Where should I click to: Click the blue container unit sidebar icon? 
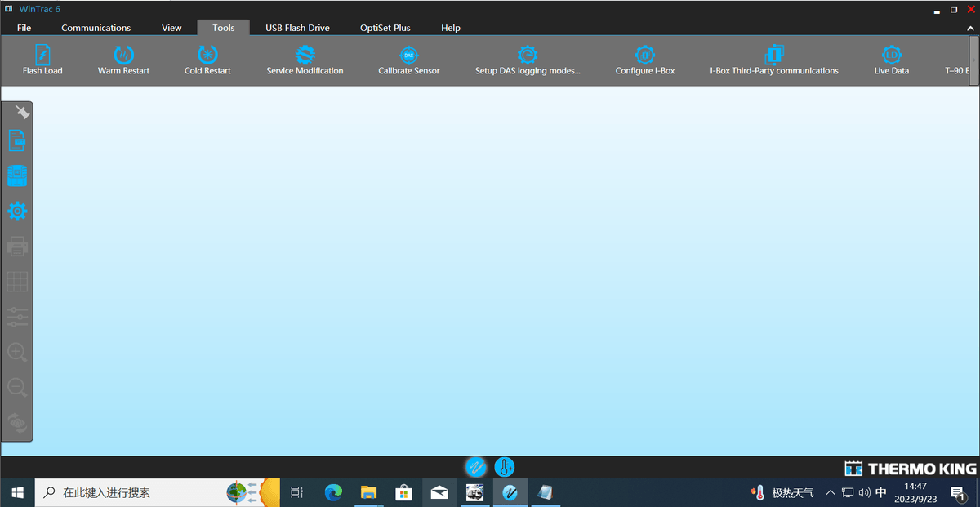(x=17, y=176)
